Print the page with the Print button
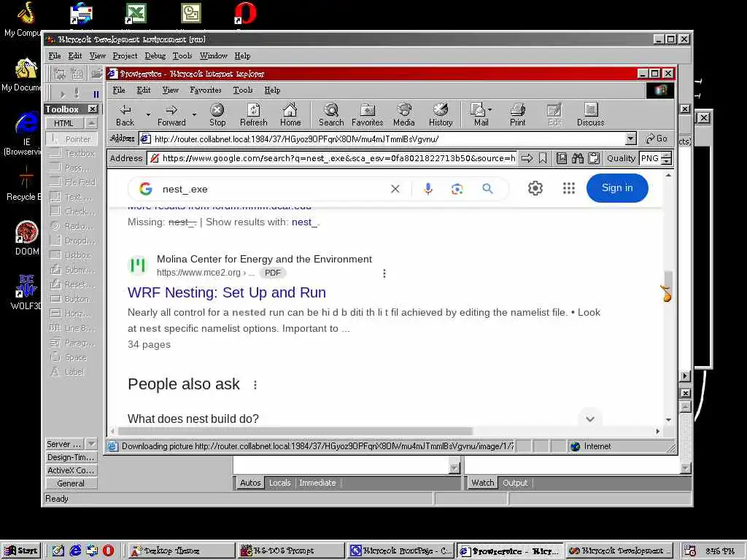Screen dimensions: 747x560 (517, 115)
